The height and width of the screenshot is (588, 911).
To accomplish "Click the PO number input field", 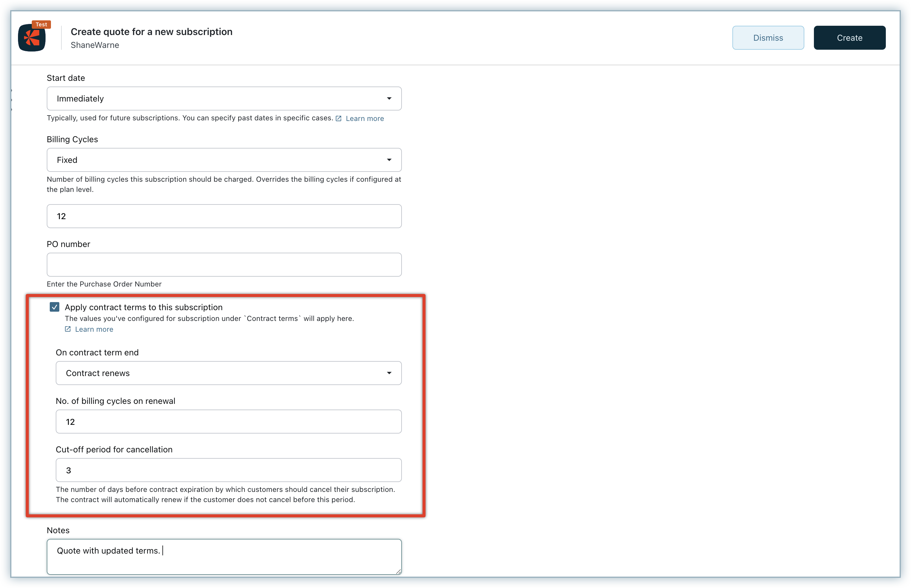I will (x=224, y=265).
